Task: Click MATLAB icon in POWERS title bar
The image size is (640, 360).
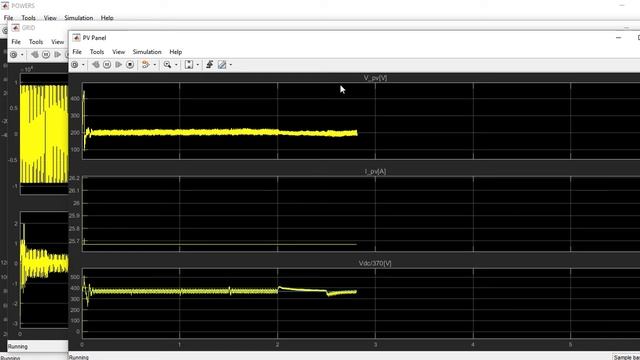Action: coord(5,6)
